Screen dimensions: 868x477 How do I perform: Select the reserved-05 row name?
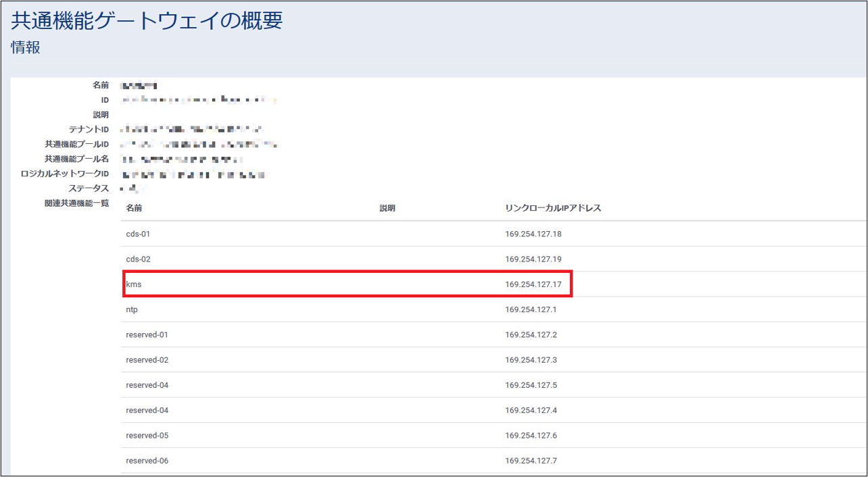[147, 436]
